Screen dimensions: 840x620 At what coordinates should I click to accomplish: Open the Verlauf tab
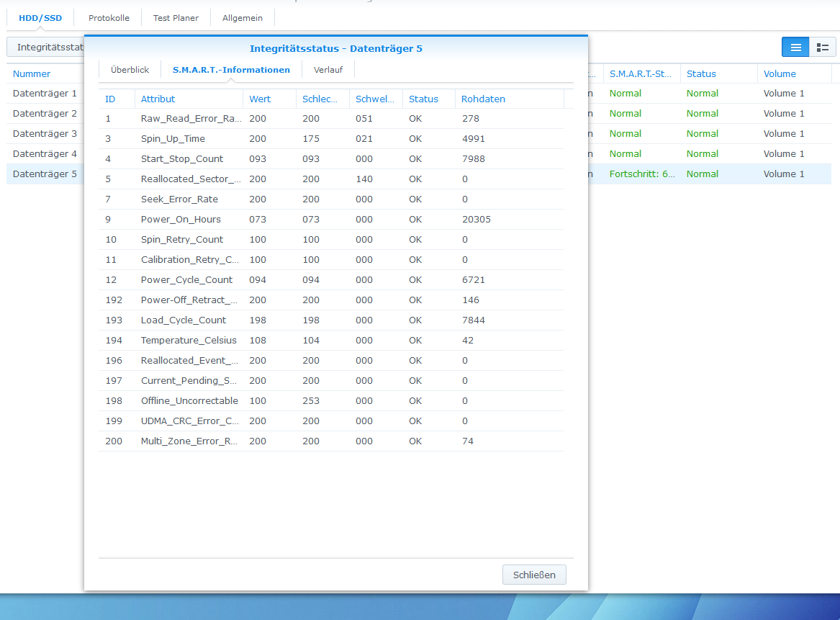click(328, 70)
